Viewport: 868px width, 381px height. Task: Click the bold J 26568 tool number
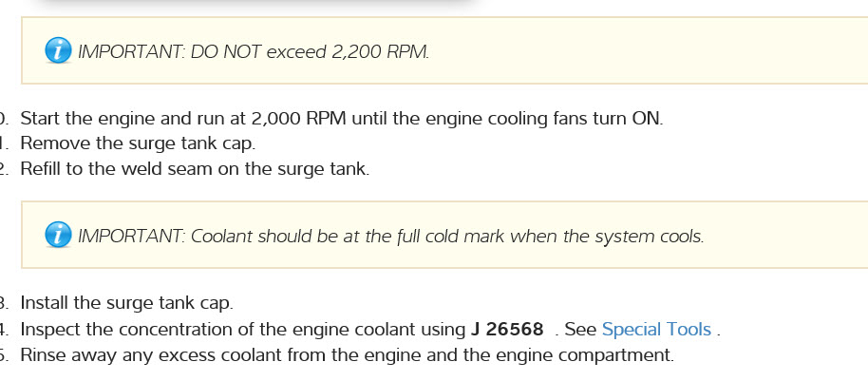[507, 330]
